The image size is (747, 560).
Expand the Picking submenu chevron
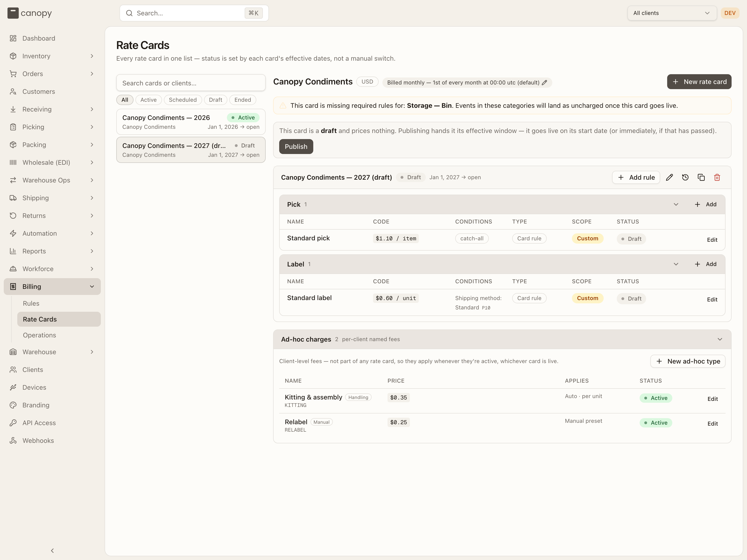pos(92,127)
